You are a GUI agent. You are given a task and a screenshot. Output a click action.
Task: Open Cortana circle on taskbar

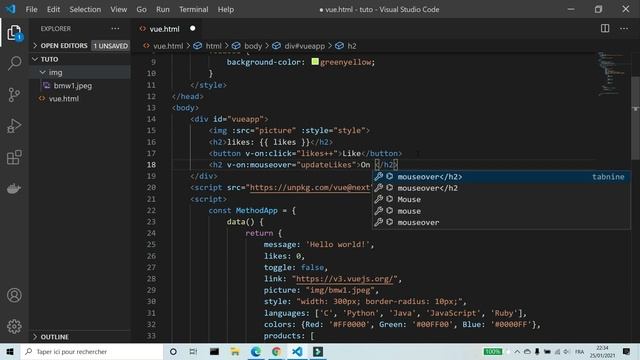click(173, 351)
